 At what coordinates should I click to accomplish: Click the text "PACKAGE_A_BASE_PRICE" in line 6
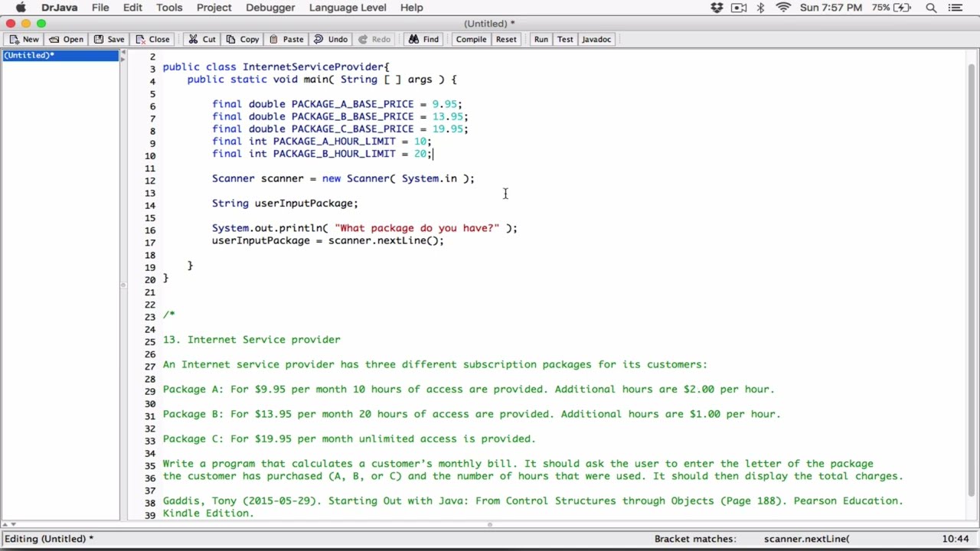tap(352, 104)
